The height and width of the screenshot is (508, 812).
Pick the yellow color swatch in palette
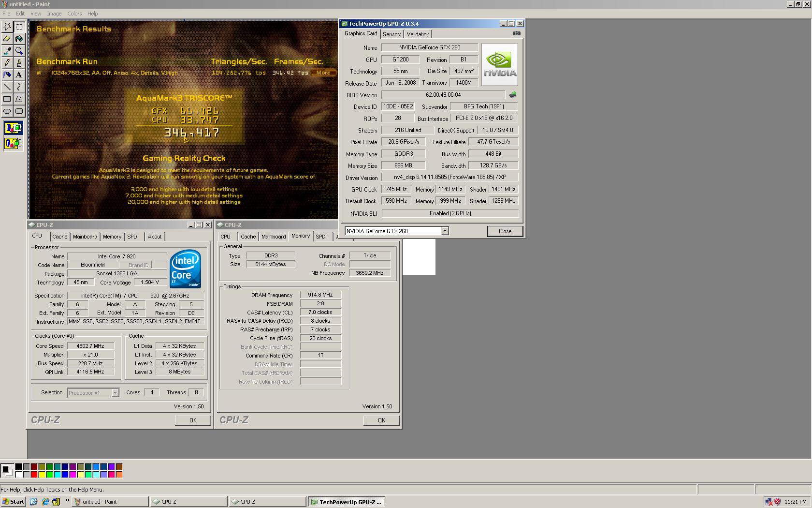42,475
